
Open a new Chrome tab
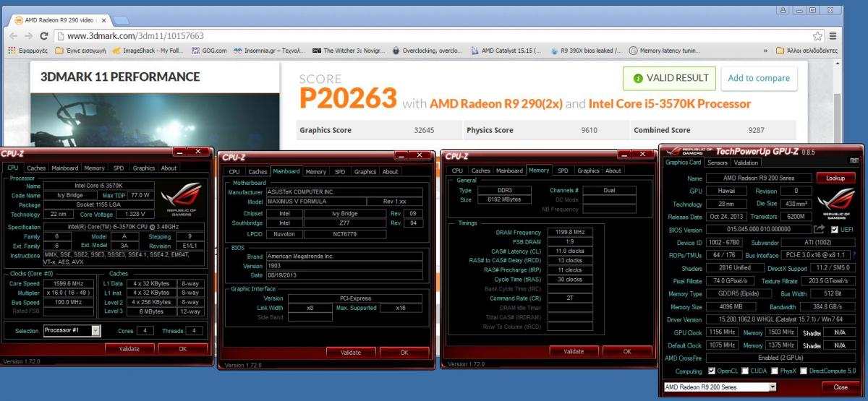pos(121,20)
